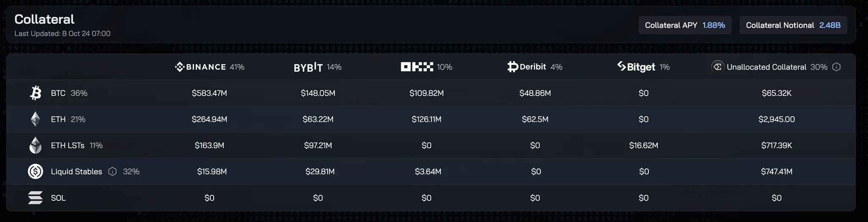Click the Liquid Stables dollar coin icon
This screenshot has width=868, height=222.
tap(36, 171)
